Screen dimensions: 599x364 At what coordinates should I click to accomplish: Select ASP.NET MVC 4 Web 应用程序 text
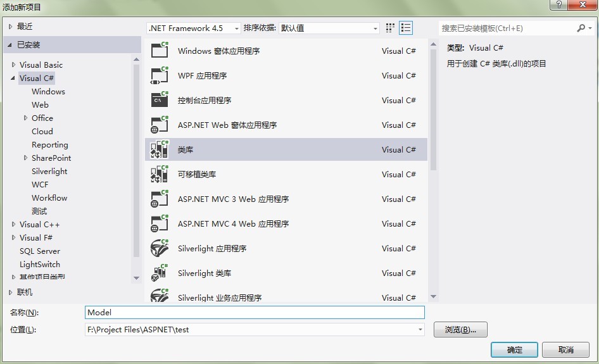click(233, 224)
